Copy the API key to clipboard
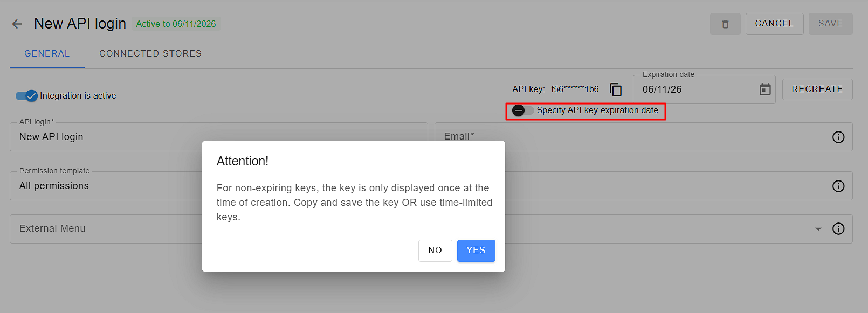This screenshot has height=313, width=868. point(616,89)
